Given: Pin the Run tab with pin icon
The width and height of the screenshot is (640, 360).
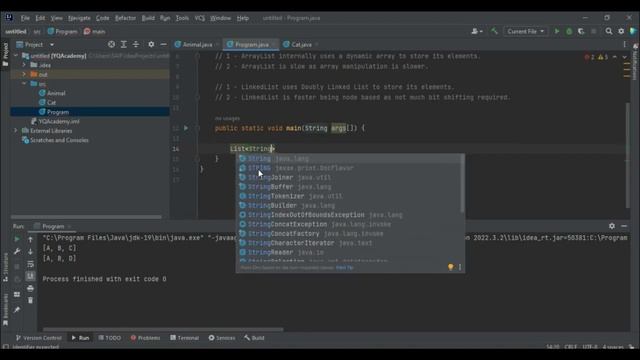Looking at the screenshot, I should tap(17, 310).
